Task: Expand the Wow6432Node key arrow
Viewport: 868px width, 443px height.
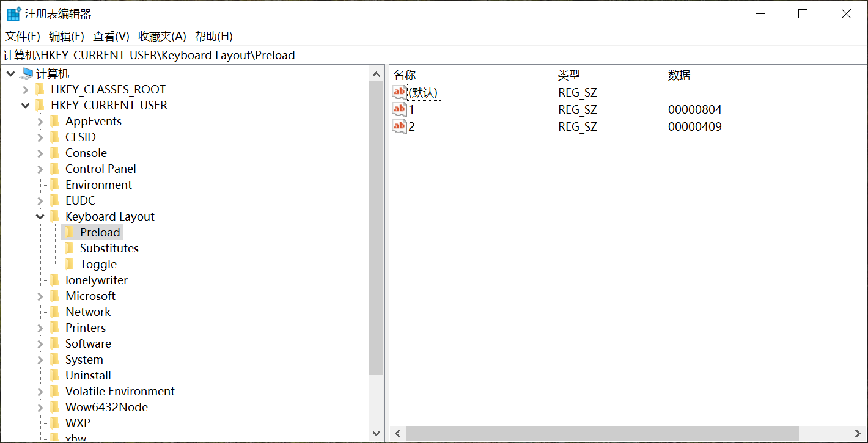Action: tap(40, 408)
